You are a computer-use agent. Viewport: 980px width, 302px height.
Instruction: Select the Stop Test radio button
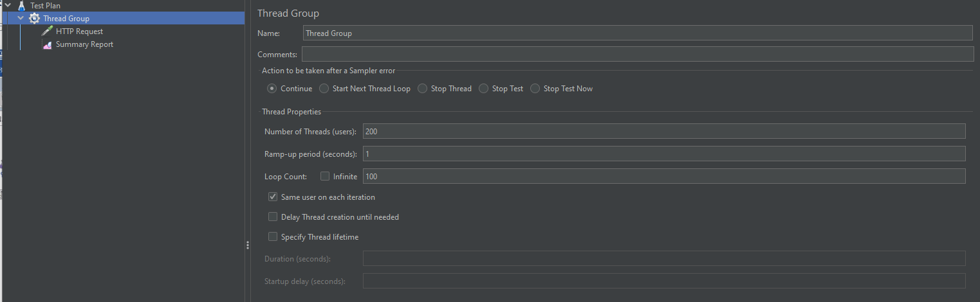[484, 89]
